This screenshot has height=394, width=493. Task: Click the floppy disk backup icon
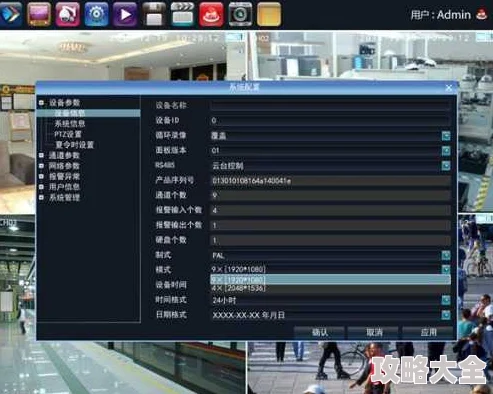pos(154,14)
